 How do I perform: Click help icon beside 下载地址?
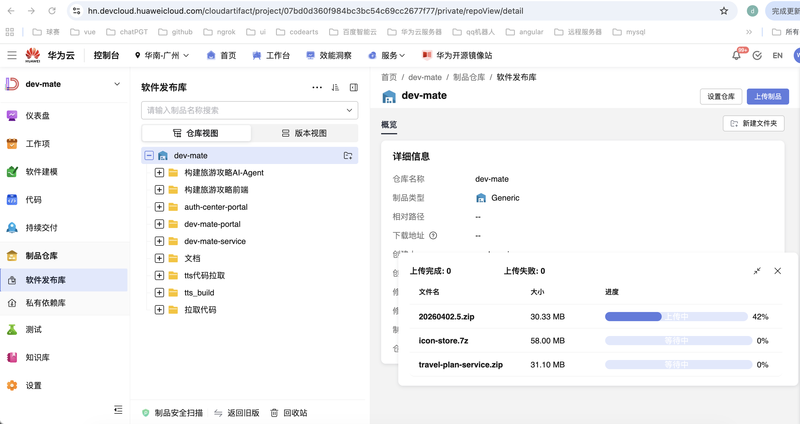pyautogui.click(x=433, y=235)
